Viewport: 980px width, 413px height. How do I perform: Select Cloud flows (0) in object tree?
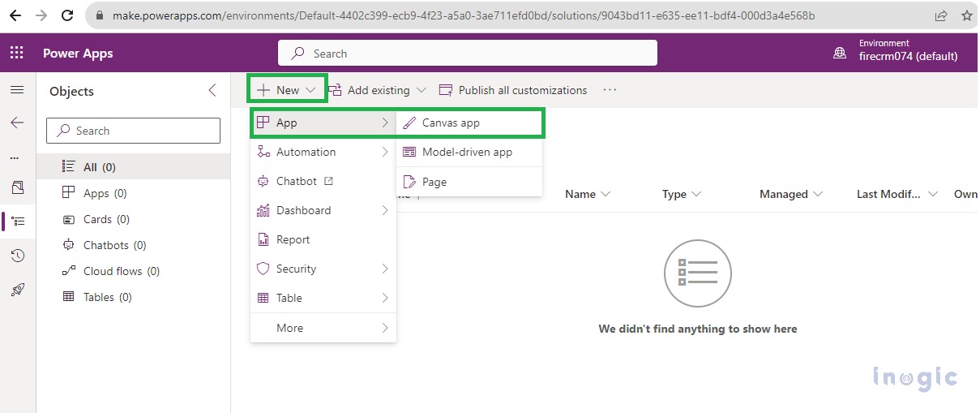point(134,271)
